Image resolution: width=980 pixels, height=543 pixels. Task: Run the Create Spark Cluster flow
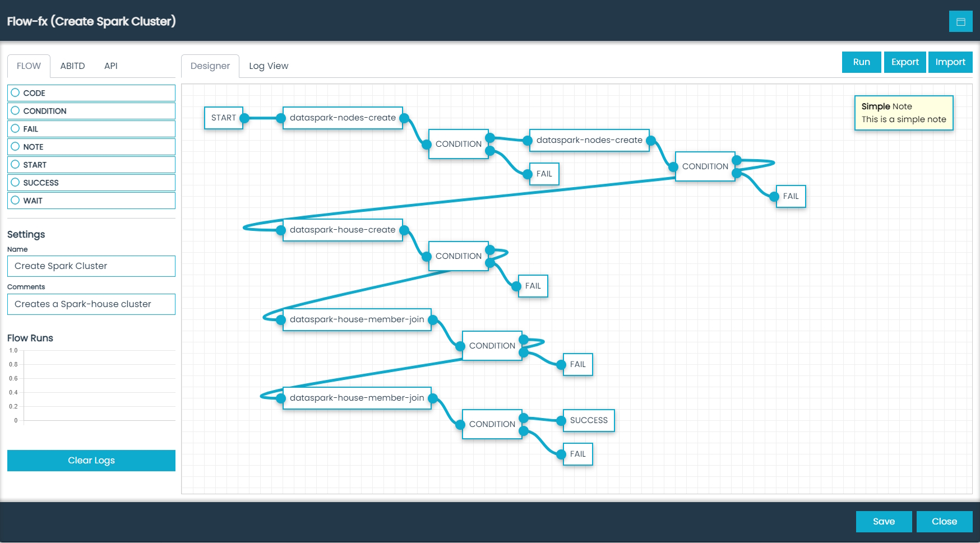point(861,62)
